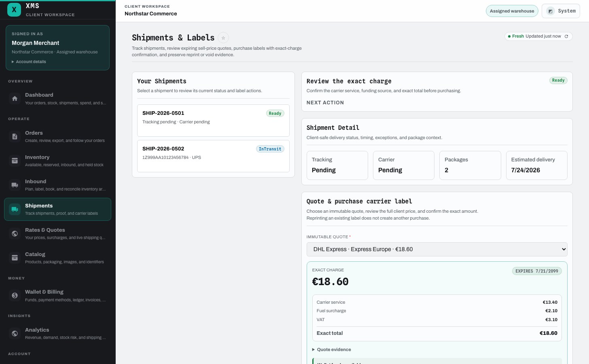
Task: Click Ready badge in Review the exact charge
Action: tap(558, 80)
